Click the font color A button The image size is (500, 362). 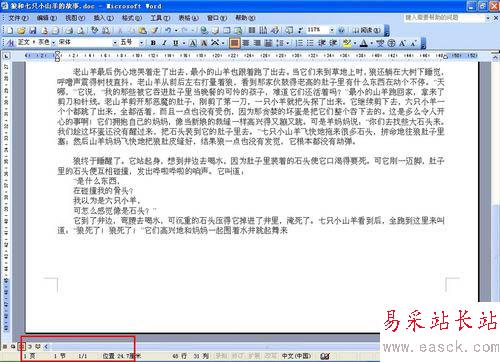tap(364, 43)
